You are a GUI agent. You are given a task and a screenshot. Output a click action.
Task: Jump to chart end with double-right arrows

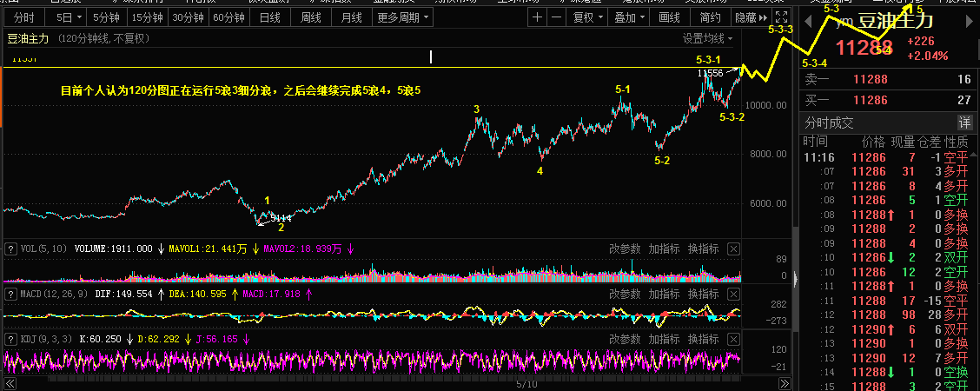point(785,383)
